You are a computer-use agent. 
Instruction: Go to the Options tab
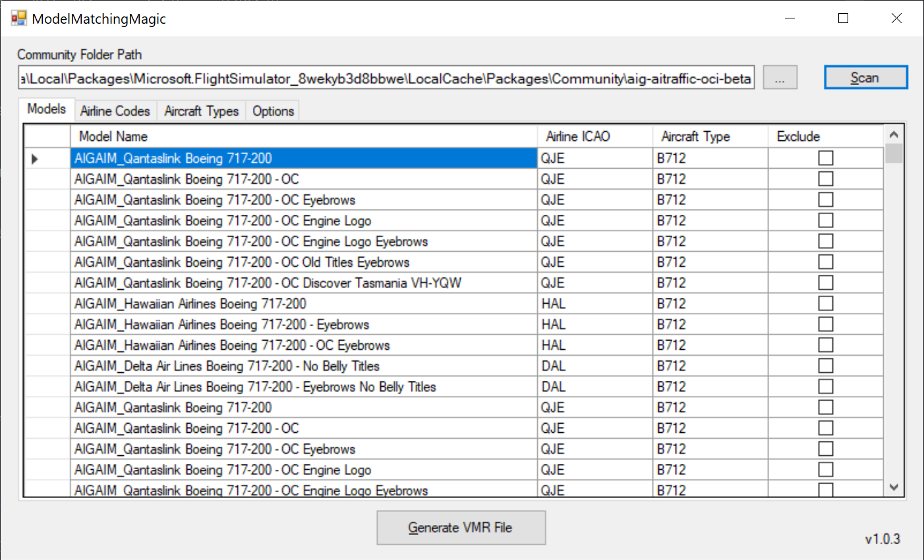pyautogui.click(x=273, y=111)
